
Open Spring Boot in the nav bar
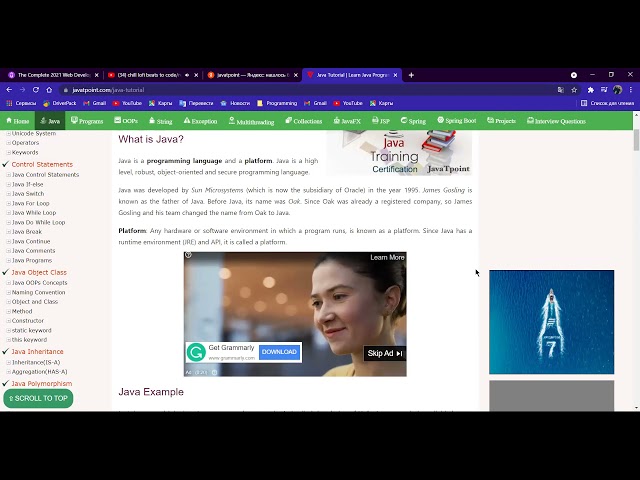[x=457, y=121]
